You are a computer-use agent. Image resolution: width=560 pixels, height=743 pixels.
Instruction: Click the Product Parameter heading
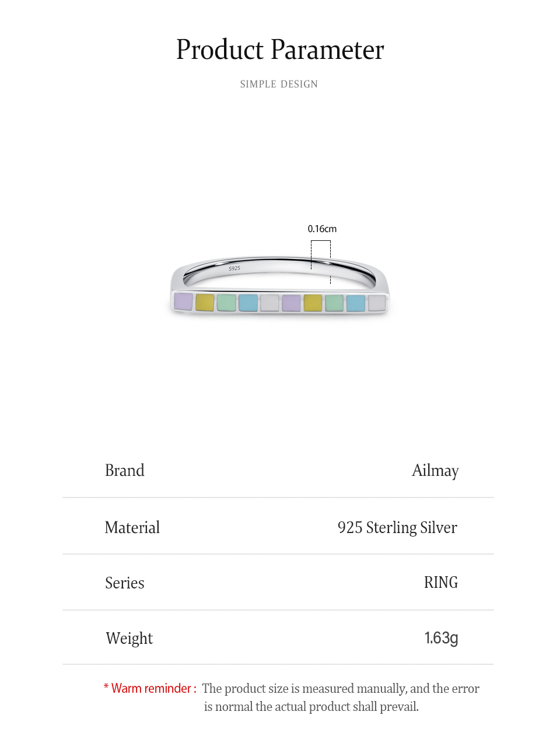280,50
